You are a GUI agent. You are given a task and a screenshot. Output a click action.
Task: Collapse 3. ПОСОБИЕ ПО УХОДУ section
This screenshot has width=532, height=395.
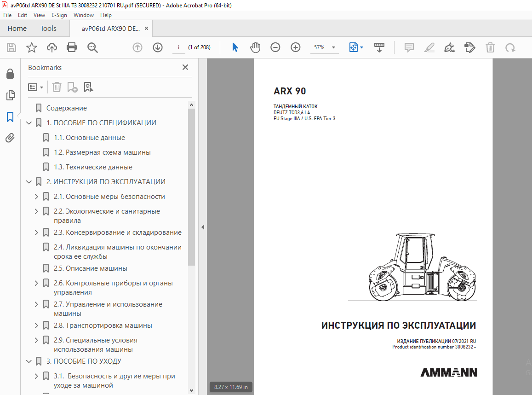click(29, 361)
